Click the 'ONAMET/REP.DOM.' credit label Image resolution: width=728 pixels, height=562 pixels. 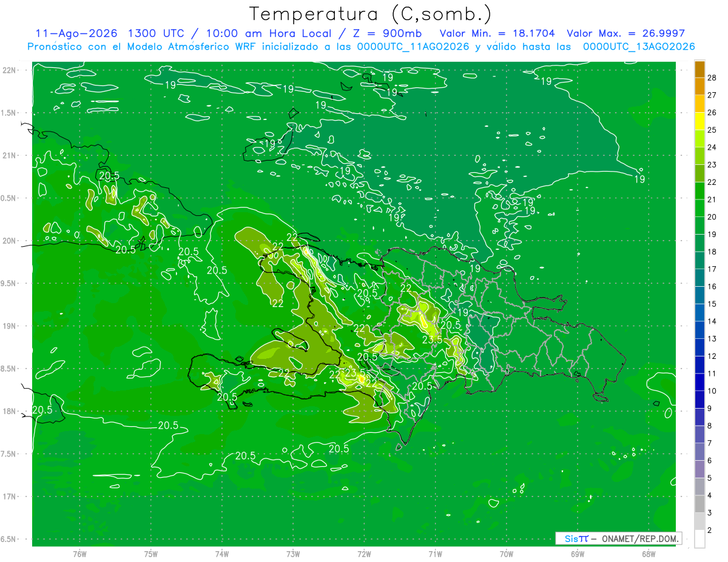641,538
